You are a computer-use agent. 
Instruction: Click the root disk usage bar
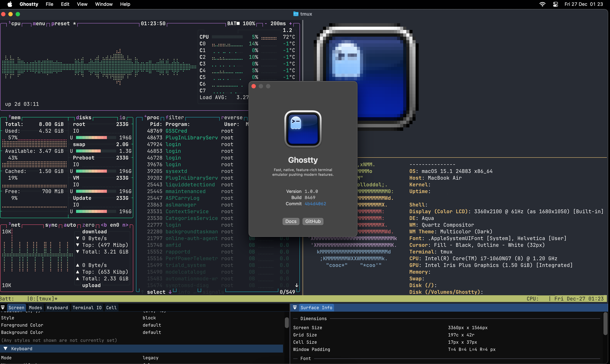pos(96,138)
